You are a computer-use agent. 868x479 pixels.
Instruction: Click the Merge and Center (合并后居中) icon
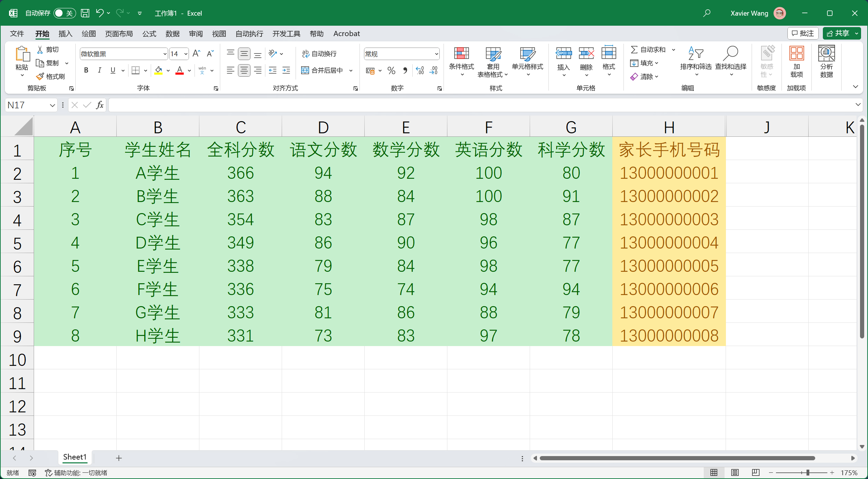pos(305,70)
